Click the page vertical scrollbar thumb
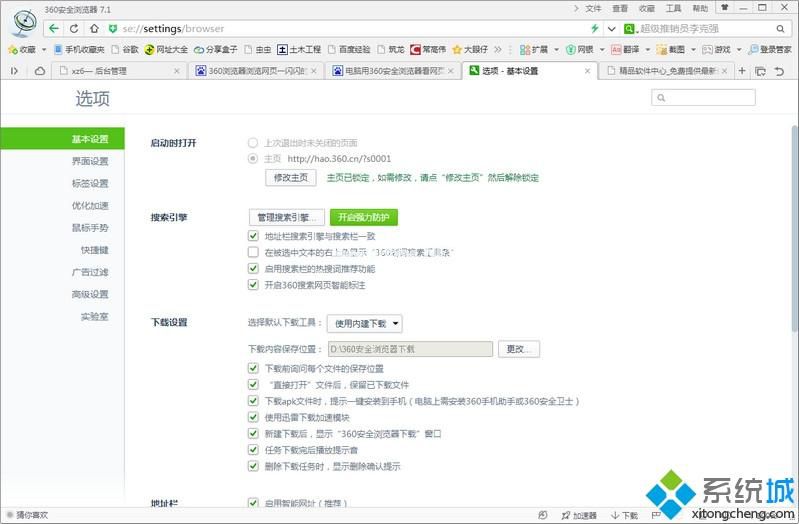This screenshot has height=524, width=799. pyautogui.click(x=795, y=228)
